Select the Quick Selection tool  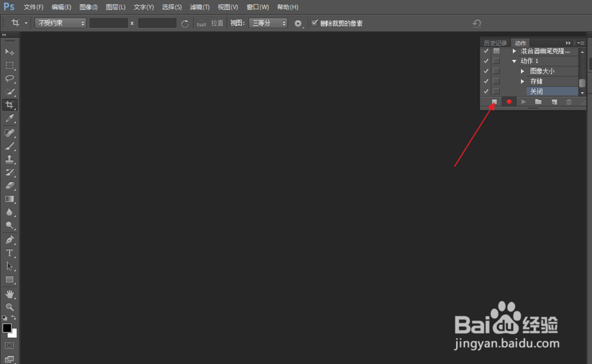[10, 92]
